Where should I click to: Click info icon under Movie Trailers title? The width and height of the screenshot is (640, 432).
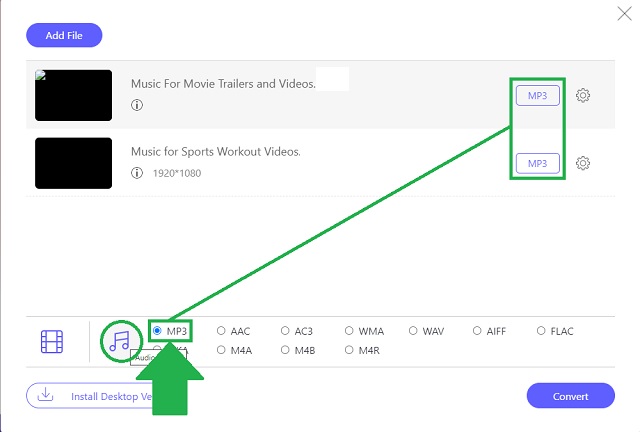(x=137, y=105)
